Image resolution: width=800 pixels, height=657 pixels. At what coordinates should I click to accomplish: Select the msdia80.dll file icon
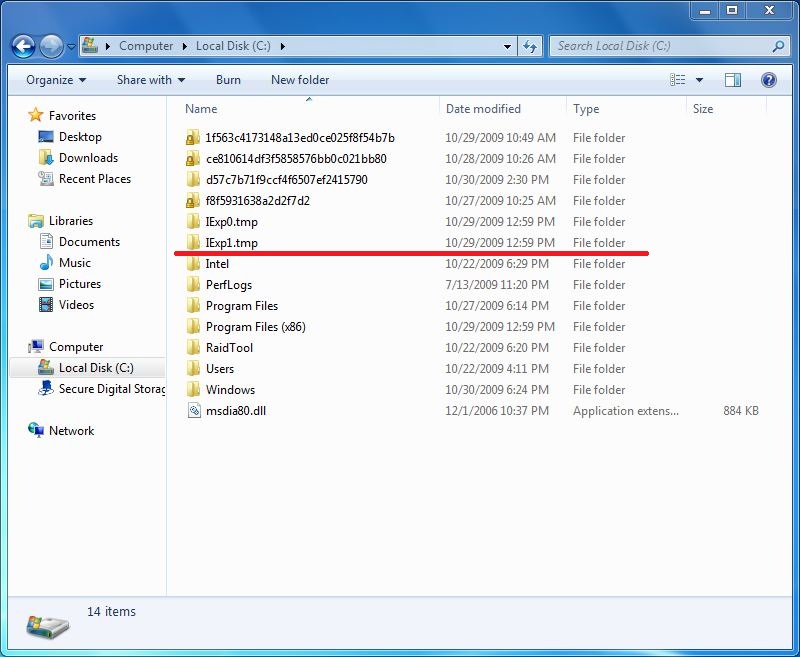point(194,410)
